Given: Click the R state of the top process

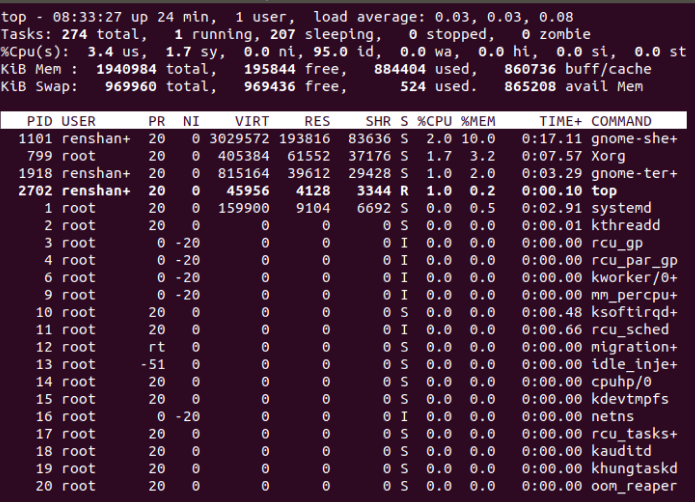Looking at the screenshot, I should click(404, 191).
